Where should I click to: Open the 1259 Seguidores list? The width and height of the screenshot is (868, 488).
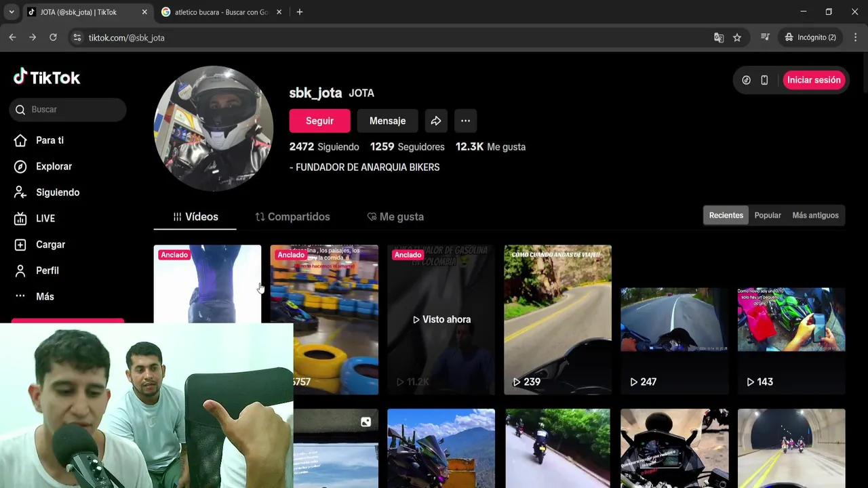point(408,147)
